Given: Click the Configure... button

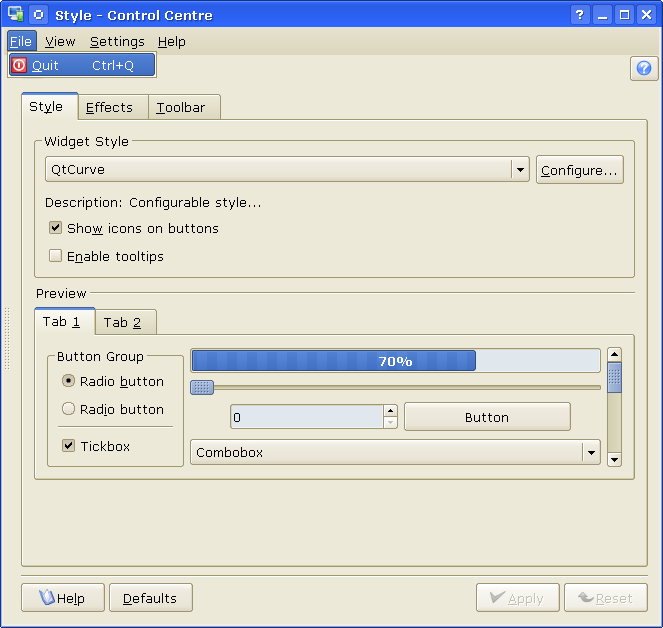Looking at the screenshot, I should 580,170.
